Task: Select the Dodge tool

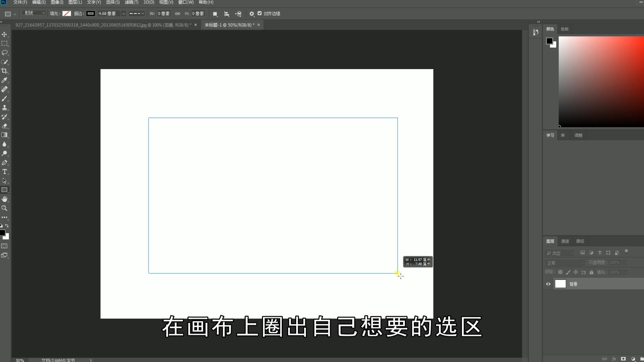Action: [4, 154]
